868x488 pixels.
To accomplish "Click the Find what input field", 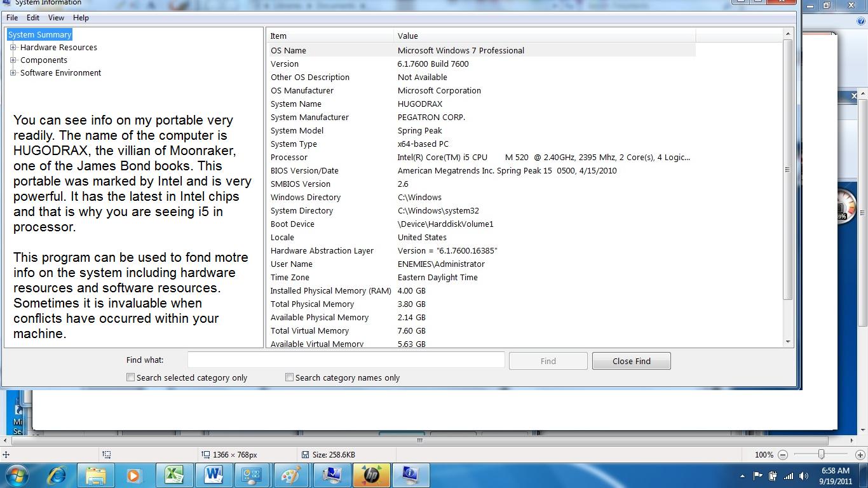I will pyautogui.click(x=346, y=360).
